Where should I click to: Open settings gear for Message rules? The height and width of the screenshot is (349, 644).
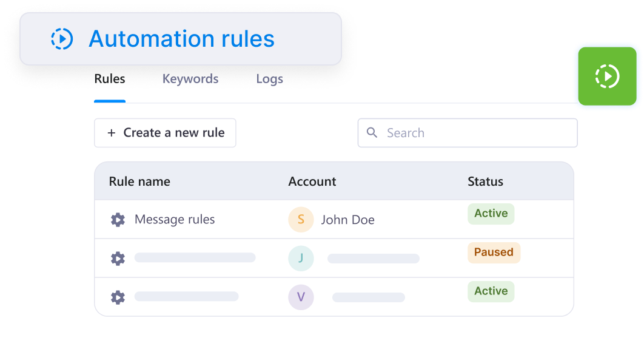118,220
